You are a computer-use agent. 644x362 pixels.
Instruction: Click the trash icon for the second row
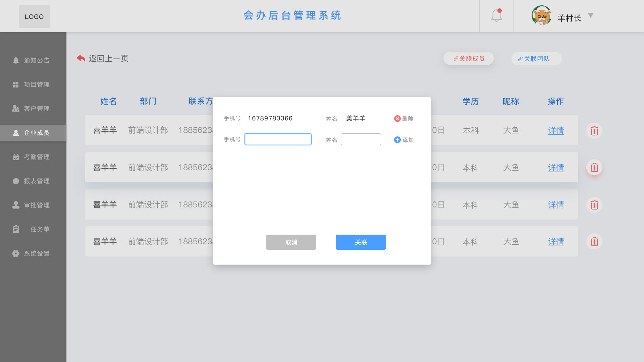coord(594,167)
